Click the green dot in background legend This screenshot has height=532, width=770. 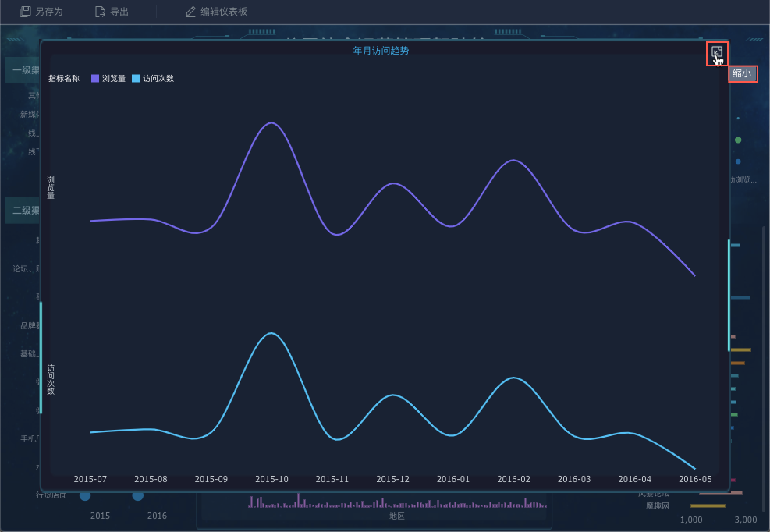738,140
